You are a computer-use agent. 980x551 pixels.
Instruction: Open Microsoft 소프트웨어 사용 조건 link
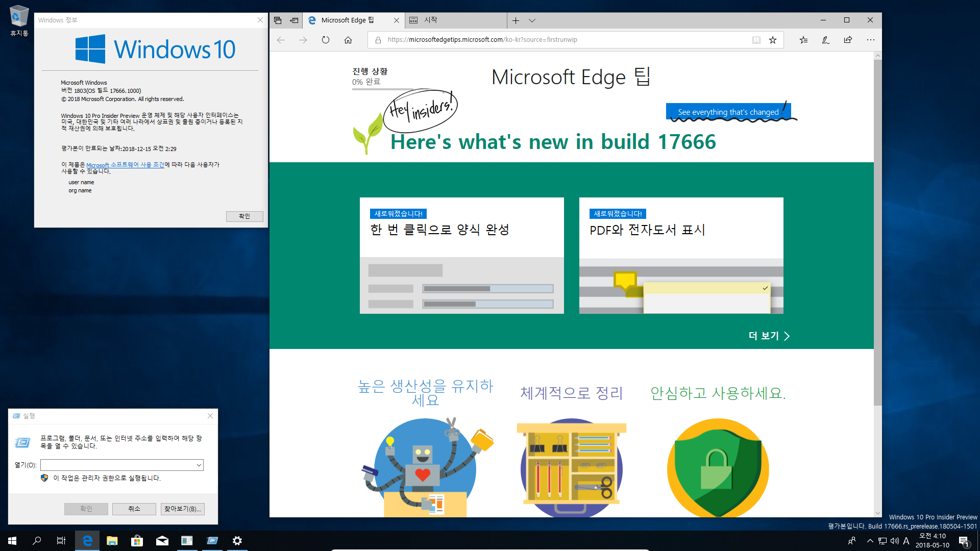click(125, 165)
